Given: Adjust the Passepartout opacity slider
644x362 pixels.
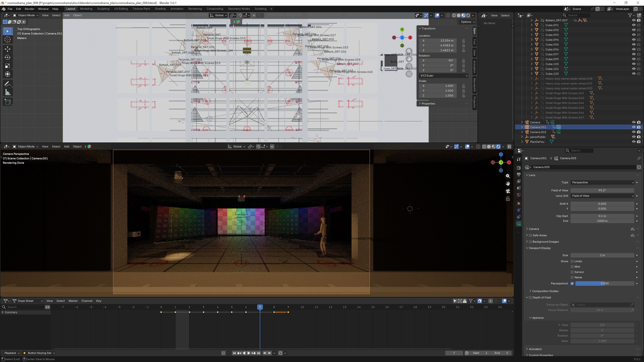Looking at the screenshot, I should tap(604, 283).
